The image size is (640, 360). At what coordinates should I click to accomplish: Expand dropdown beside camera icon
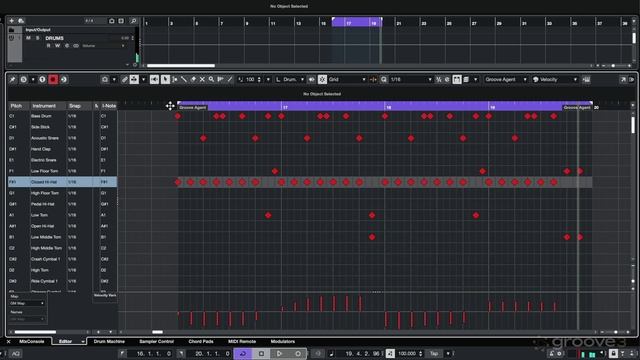(114, 80)
